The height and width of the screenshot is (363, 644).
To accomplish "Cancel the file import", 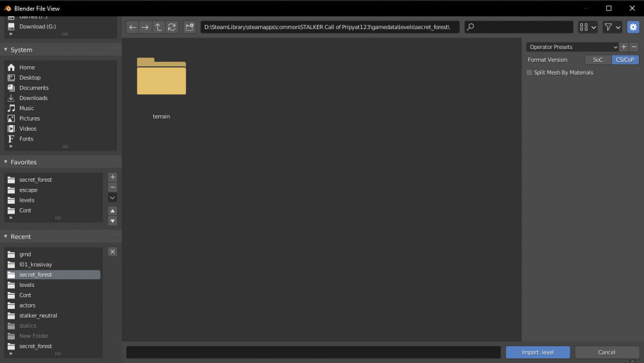I will [x=606, y=352].
